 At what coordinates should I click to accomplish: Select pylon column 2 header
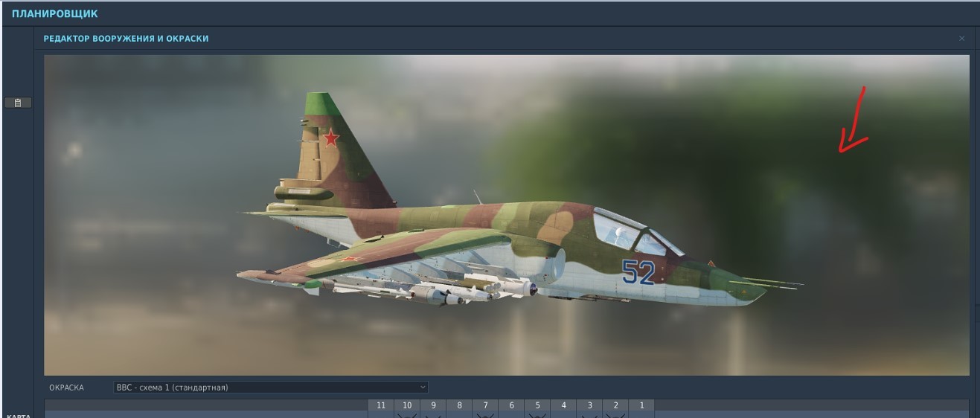point(615,405)
